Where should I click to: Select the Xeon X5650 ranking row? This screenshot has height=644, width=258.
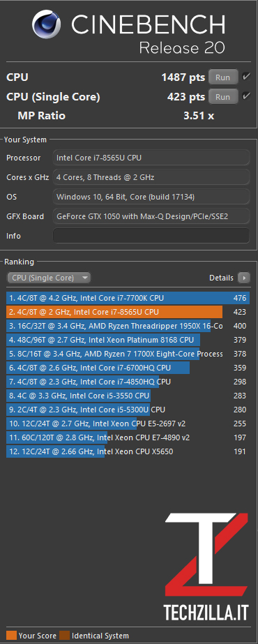coord(128,452)
